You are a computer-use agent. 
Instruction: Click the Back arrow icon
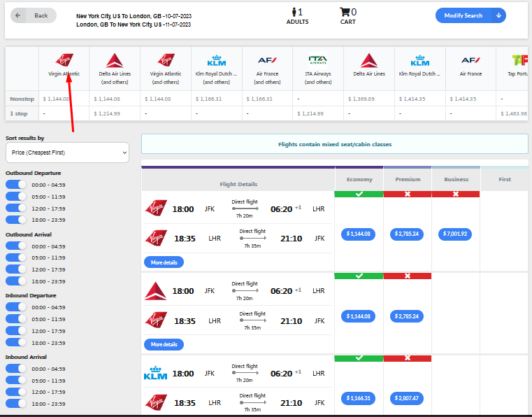[x=18, y=15]
